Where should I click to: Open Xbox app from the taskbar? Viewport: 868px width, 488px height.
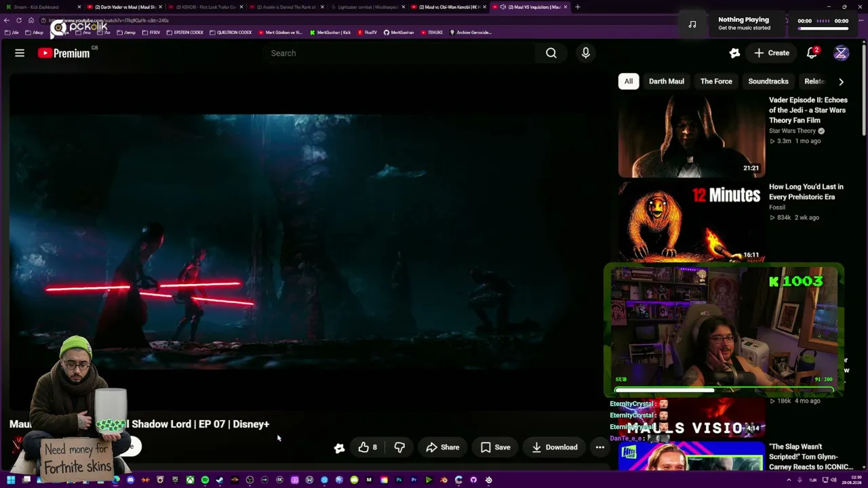[x=190, y=480]
